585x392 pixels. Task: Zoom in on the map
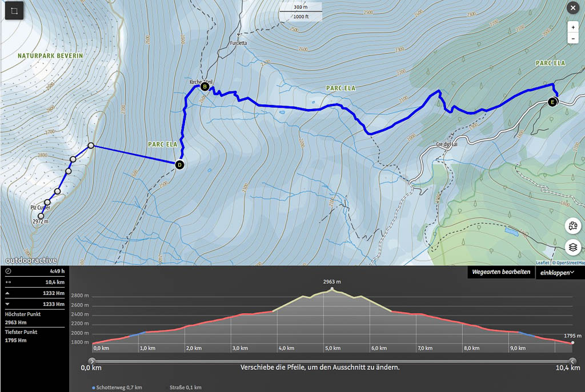point(572,27)
